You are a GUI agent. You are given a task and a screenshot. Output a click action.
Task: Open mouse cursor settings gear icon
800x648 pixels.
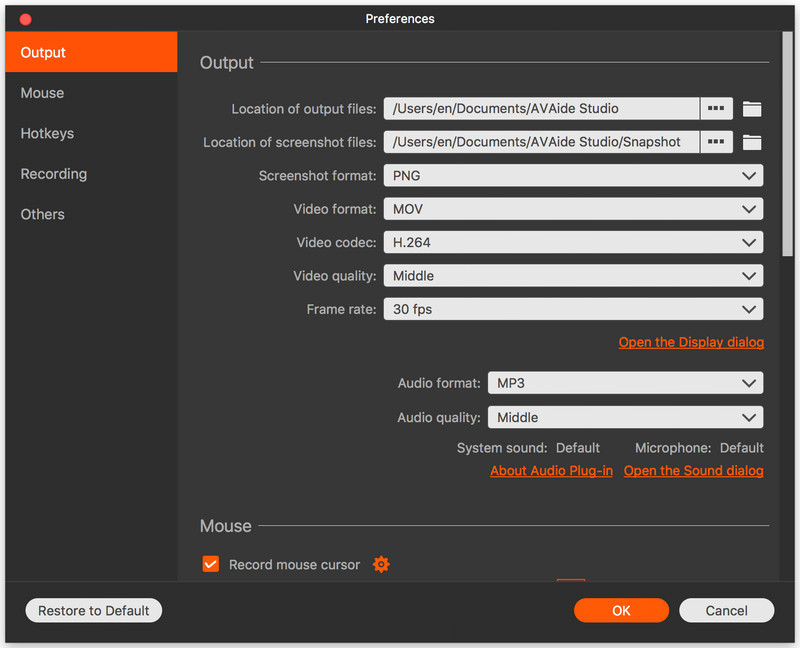click(x=381, y=564)
